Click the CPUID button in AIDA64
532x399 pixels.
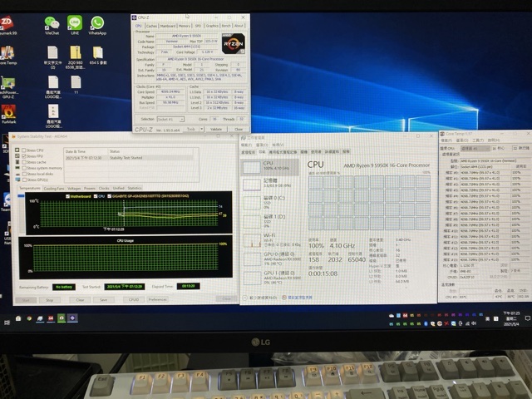tap(134, 299)
